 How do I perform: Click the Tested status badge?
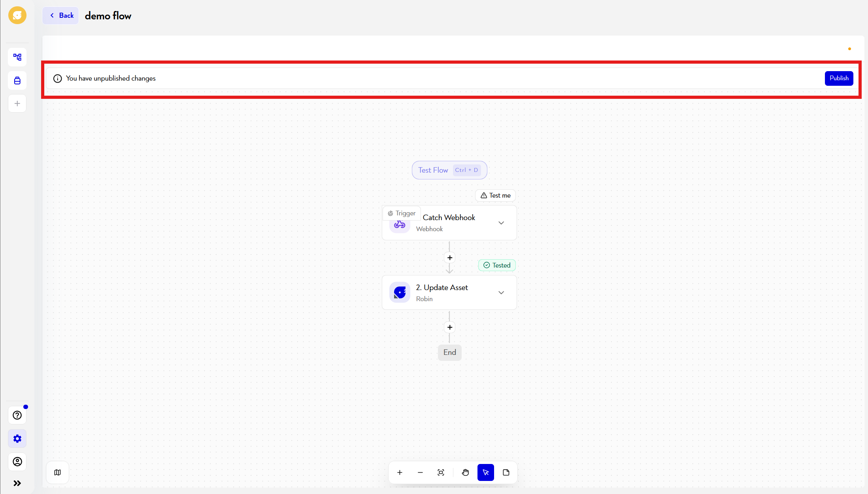(497, 266)
